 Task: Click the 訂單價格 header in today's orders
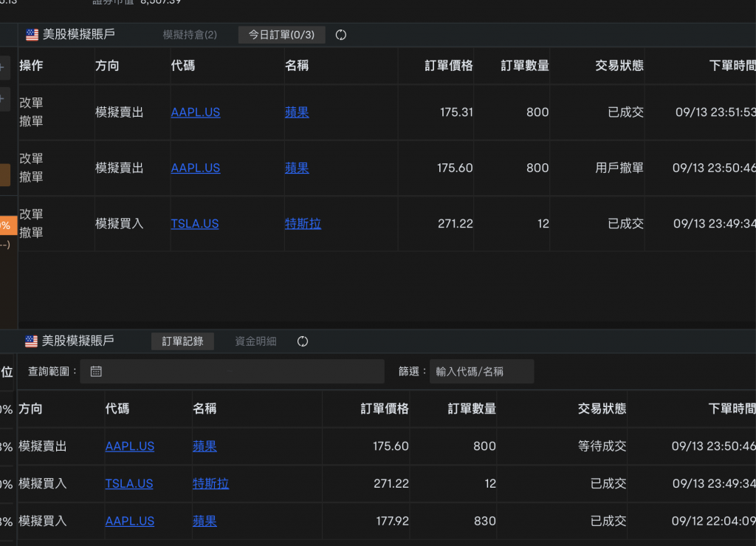coord(448,66)
